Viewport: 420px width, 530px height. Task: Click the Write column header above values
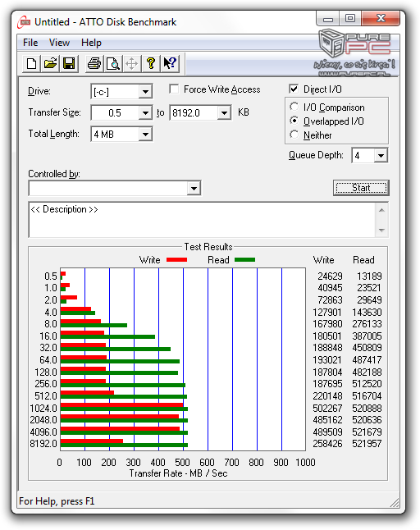click(x=323, y=259)
